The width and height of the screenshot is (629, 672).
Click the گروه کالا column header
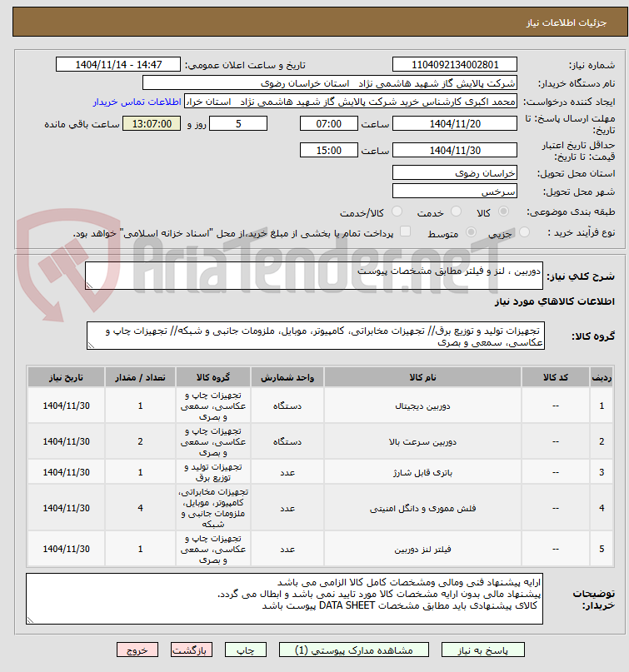click(213, 377)
